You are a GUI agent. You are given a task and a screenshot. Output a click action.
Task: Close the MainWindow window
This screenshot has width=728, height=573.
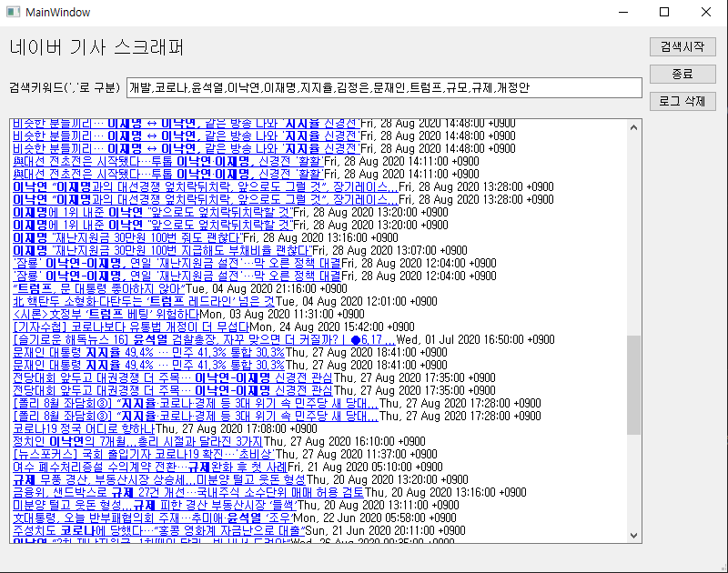tap(706, 12)
